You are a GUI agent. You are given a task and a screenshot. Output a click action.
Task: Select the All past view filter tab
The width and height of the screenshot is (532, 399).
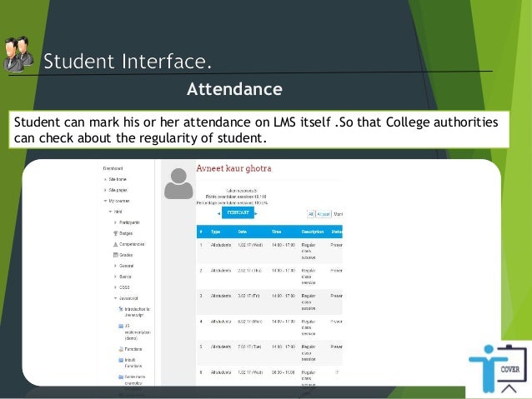coord(324,214)
